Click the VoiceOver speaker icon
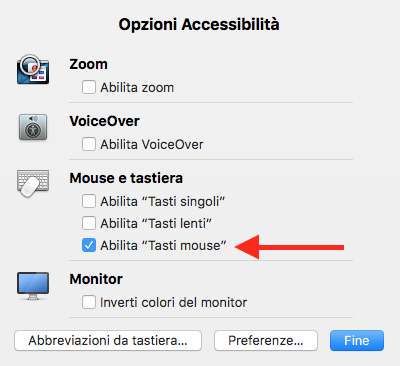 (x=33, y=127)
